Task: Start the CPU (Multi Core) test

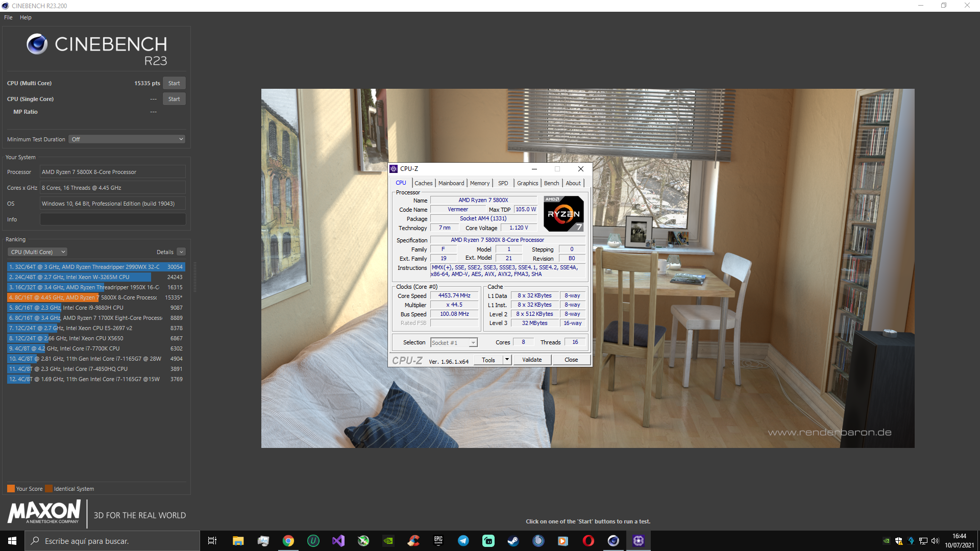Action: (x=174, y=83)
